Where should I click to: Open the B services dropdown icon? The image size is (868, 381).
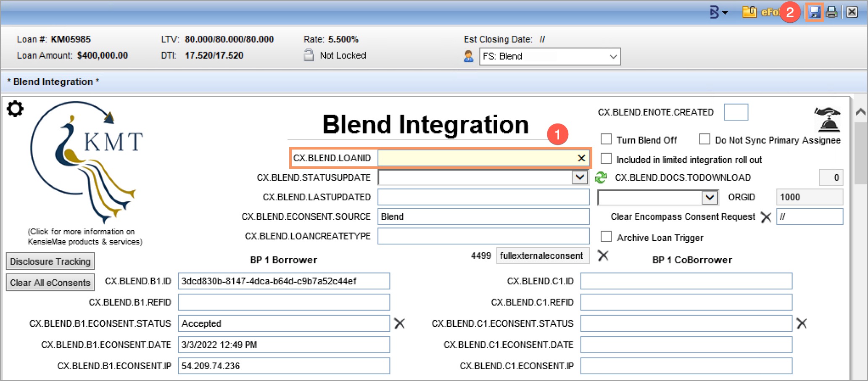click(x=718, y=12)
